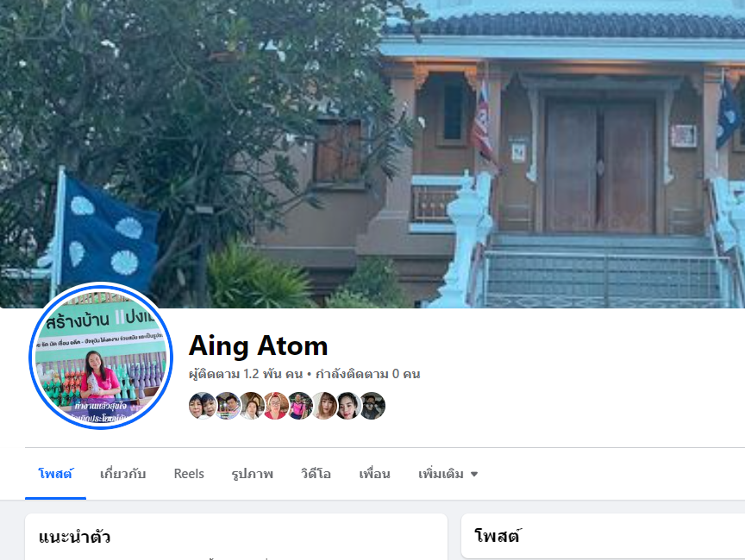Click the friend avatar in pink shirt

[x=300, y=406]
